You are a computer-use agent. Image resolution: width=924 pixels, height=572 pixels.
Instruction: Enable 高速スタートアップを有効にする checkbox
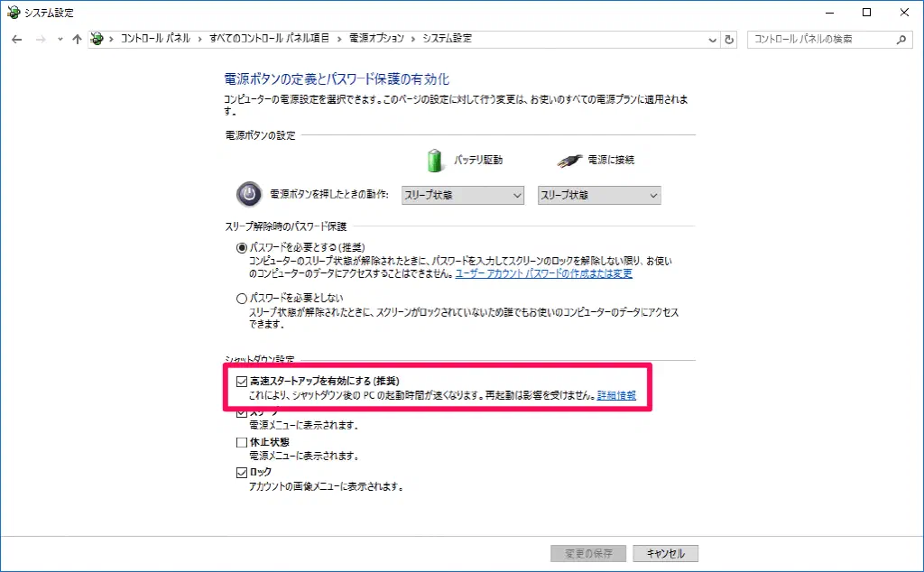tap(242, 382)
